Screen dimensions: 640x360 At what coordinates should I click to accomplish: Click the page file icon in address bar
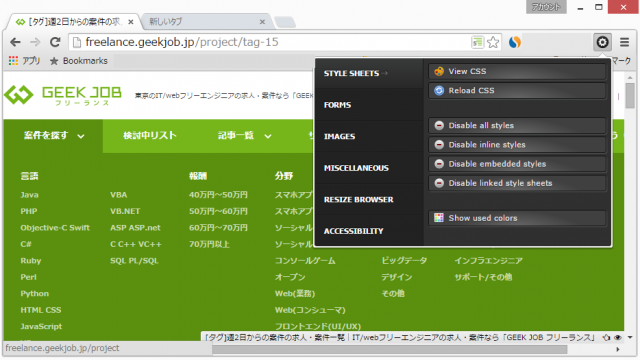click(x=76, y=42)
